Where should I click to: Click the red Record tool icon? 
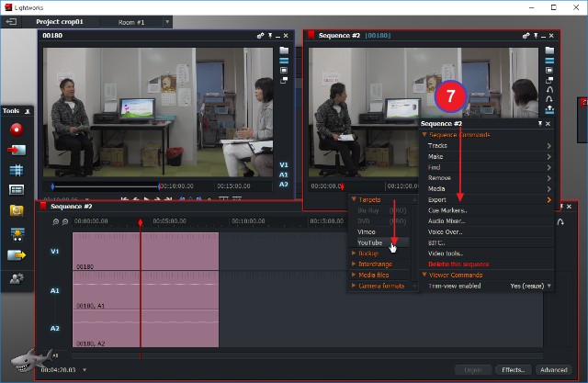click(17, 129)
